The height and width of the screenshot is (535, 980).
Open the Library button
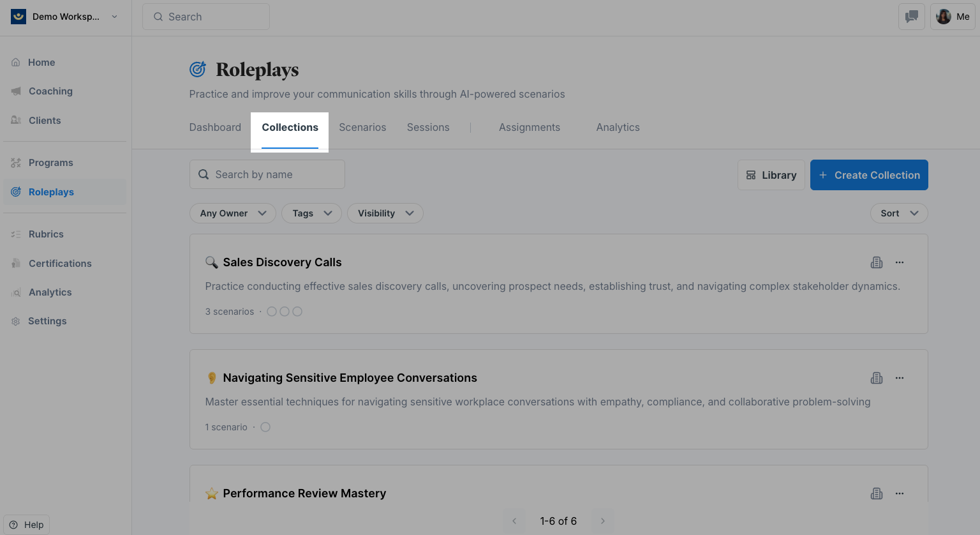click(x=771, y=175)
